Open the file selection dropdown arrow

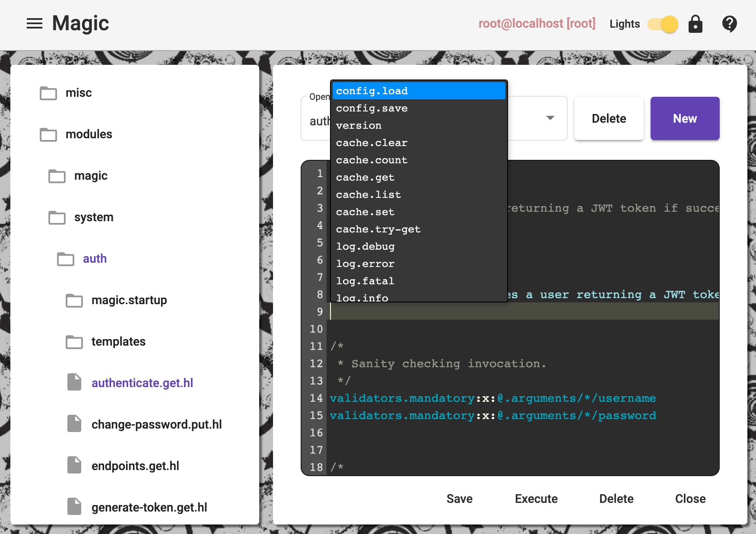click(x=550, y=118)
